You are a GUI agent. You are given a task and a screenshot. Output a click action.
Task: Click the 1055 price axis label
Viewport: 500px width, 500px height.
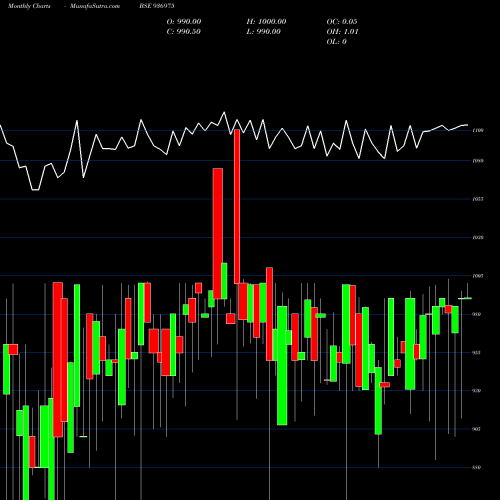[478, 199]
